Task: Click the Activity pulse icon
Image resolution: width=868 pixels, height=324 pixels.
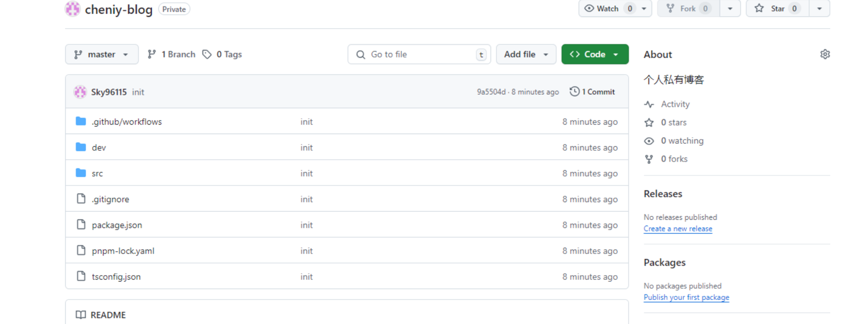Action: 649,104
